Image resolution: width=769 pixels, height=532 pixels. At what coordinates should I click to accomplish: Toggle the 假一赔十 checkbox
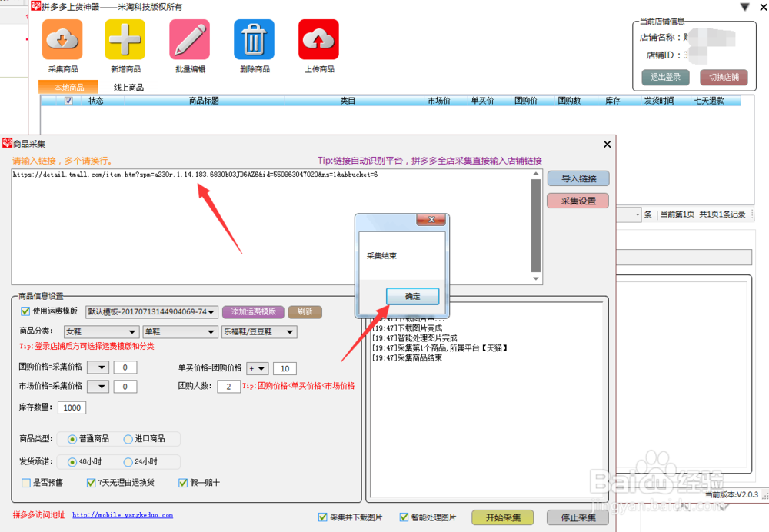click(183, 483)
